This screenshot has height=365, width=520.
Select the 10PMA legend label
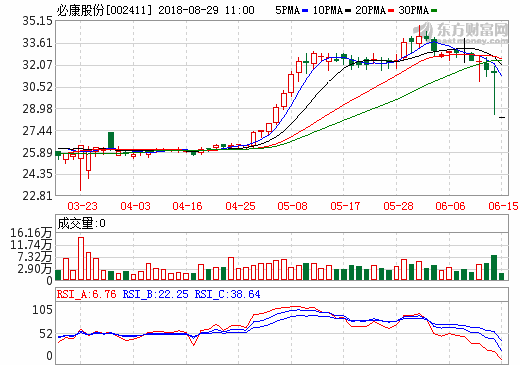[328, 10]
